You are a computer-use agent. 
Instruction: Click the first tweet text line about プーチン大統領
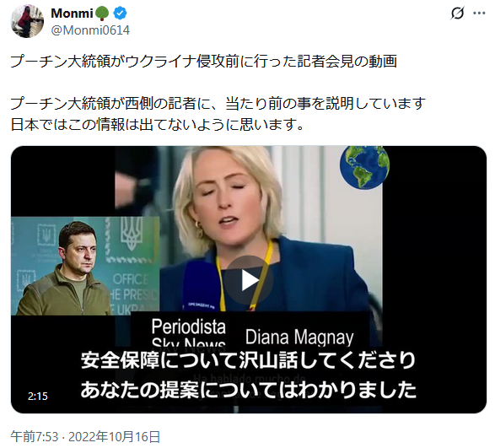click(204, 62)
